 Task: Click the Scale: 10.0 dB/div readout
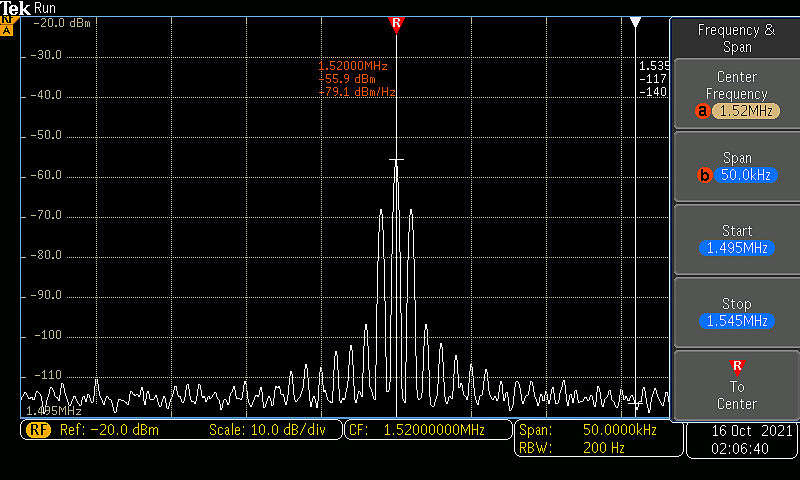[267, 430]
